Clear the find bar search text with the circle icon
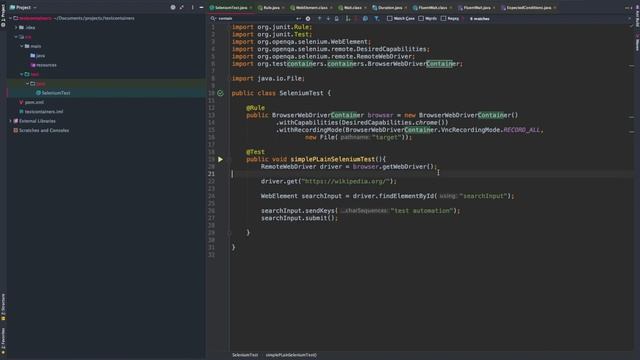Image resolution: width=640 pixels, height=360 pixels. tap(308, 18)
